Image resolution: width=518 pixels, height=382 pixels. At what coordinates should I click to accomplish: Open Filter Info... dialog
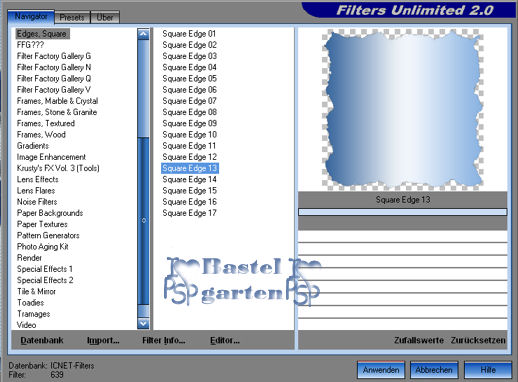point(164,340)
